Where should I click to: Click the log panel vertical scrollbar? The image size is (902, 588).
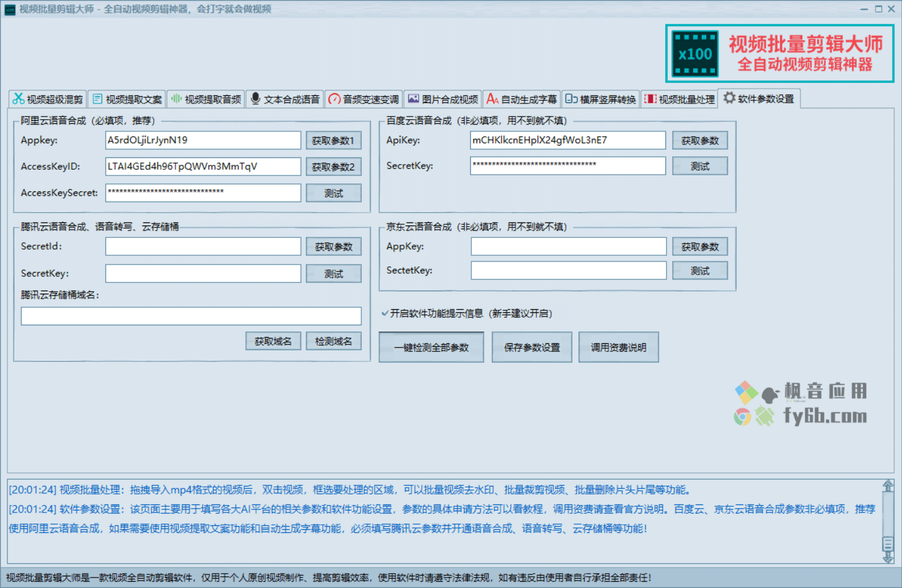coord(888,521)
